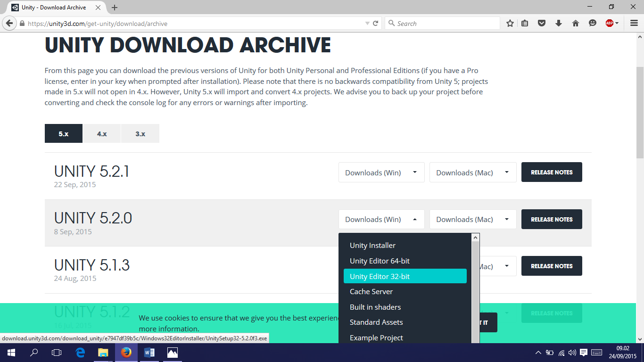Screen dimensions: 644x362
Task: Open Windows taskbar search
Action: coord(34,353)
